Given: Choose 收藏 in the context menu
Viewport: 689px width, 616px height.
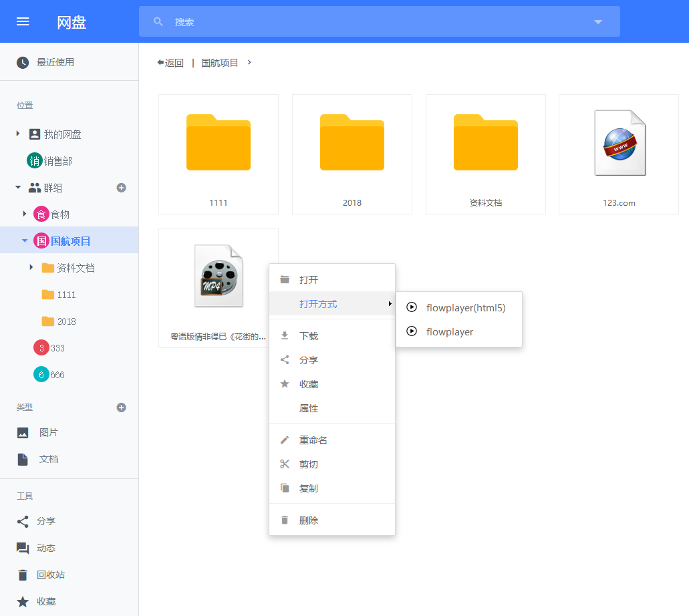Looking at the screenshot, I should click(332, 384).
